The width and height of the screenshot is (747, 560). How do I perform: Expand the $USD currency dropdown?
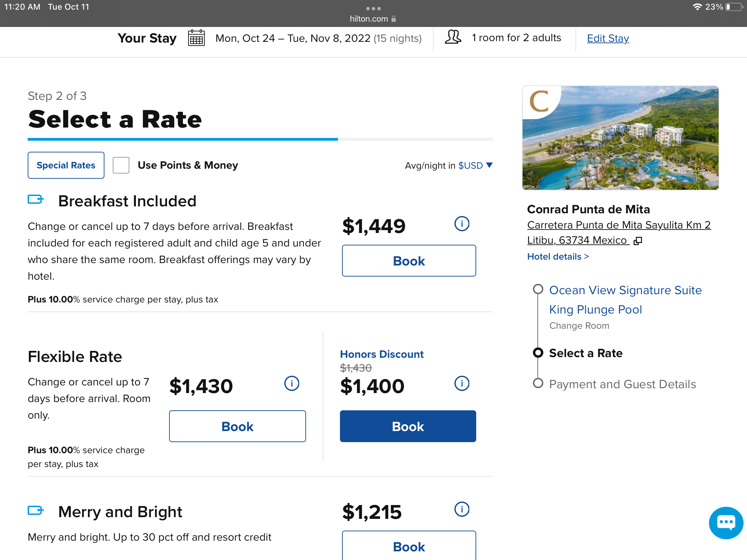click(x=475, y=166)
